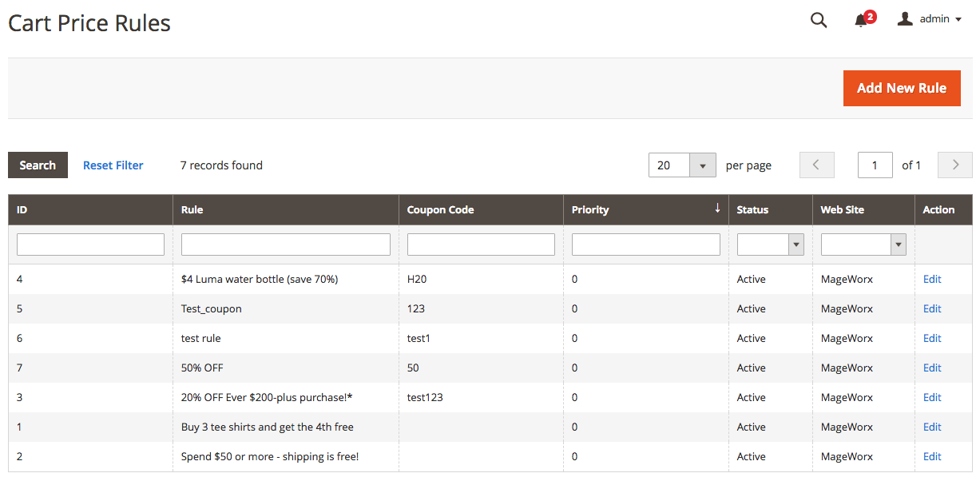The width and height of the screenshot is (980, 489).
Task: Click the Rule filter input field
Action: 286,245
